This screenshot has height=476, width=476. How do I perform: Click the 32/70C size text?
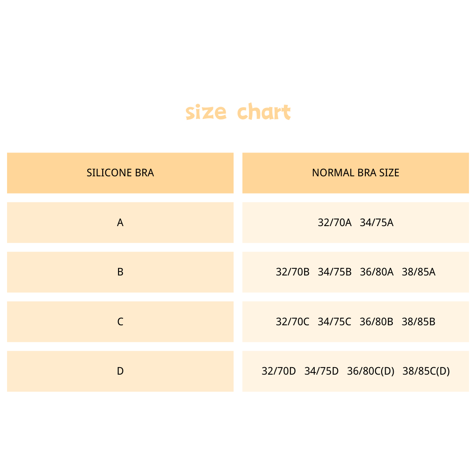point(293,322)
